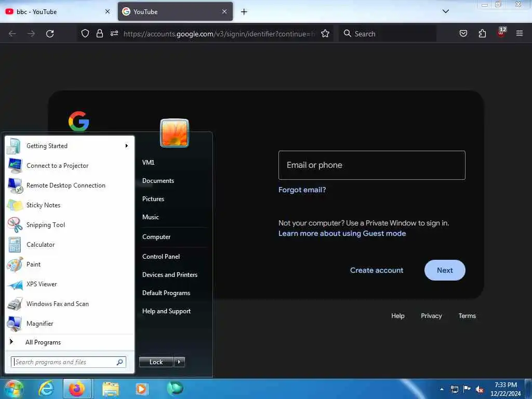View site security via the padlock icon

tap(99, 33)
